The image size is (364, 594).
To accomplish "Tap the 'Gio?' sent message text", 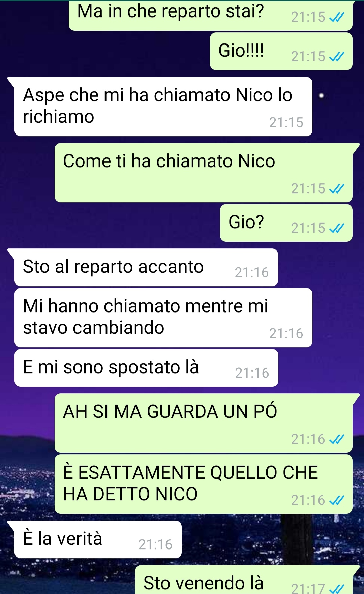I will [246, 222].
